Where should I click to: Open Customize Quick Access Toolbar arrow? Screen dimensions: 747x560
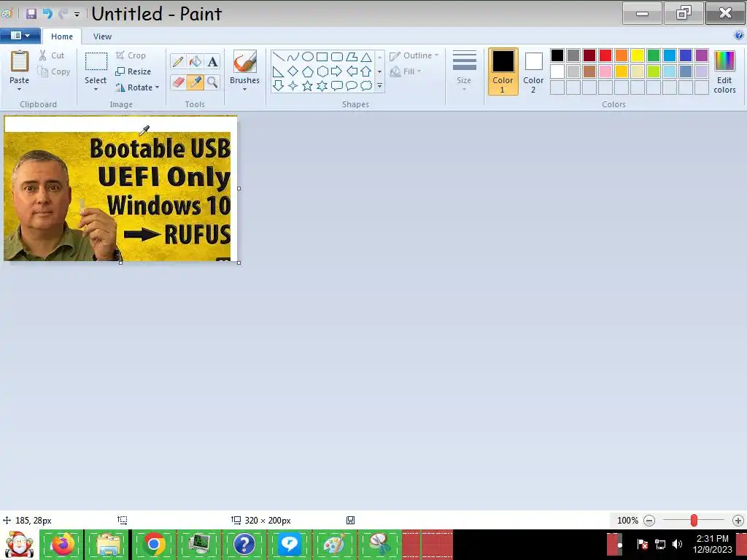[77, 15]
